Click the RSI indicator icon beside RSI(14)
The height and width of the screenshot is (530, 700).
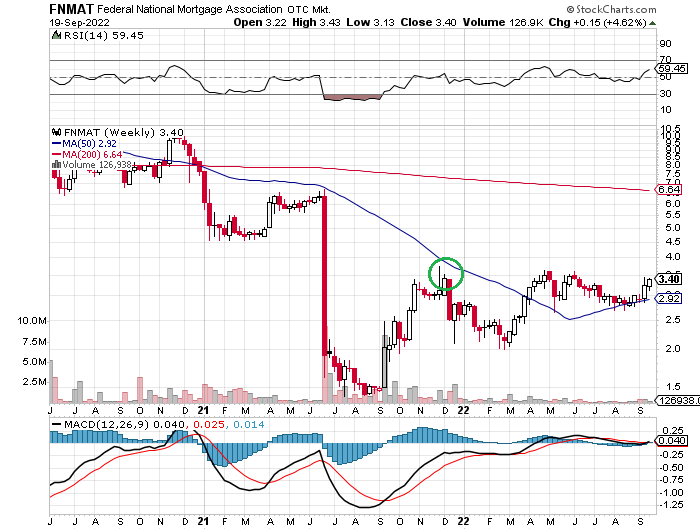[56, 35]
